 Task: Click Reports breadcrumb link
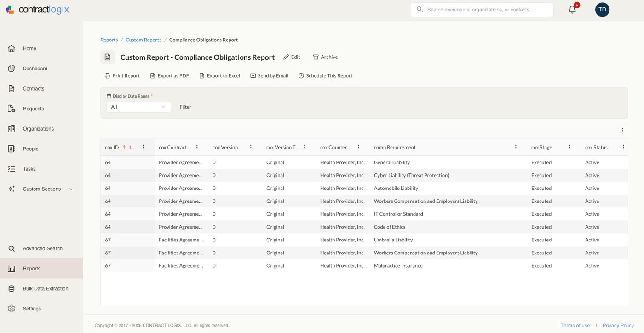109,40
